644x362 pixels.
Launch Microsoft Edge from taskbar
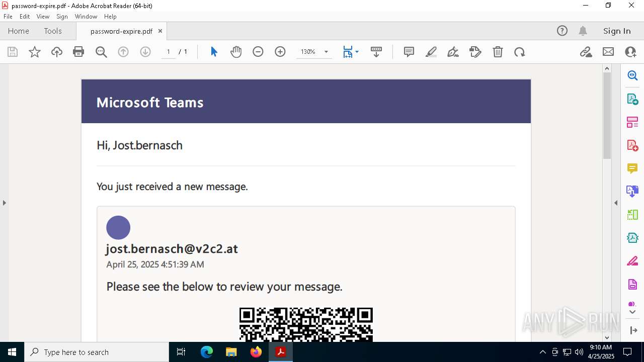207,352
